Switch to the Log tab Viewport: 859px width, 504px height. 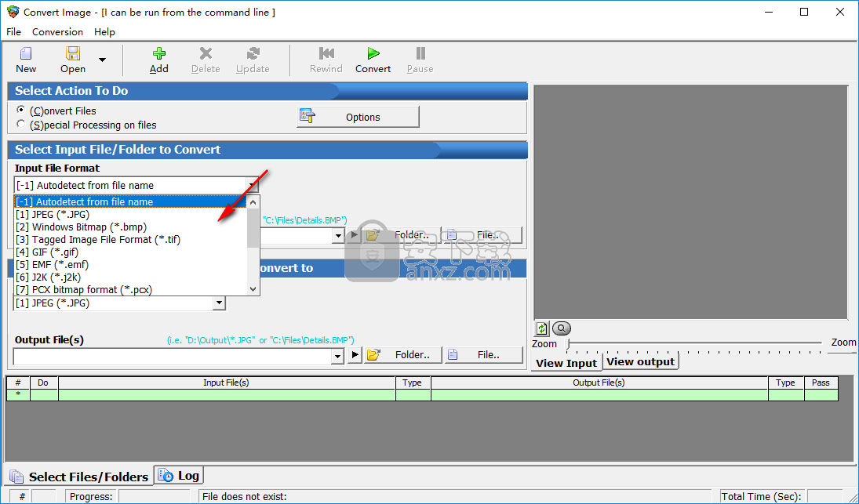click(179, 475)
